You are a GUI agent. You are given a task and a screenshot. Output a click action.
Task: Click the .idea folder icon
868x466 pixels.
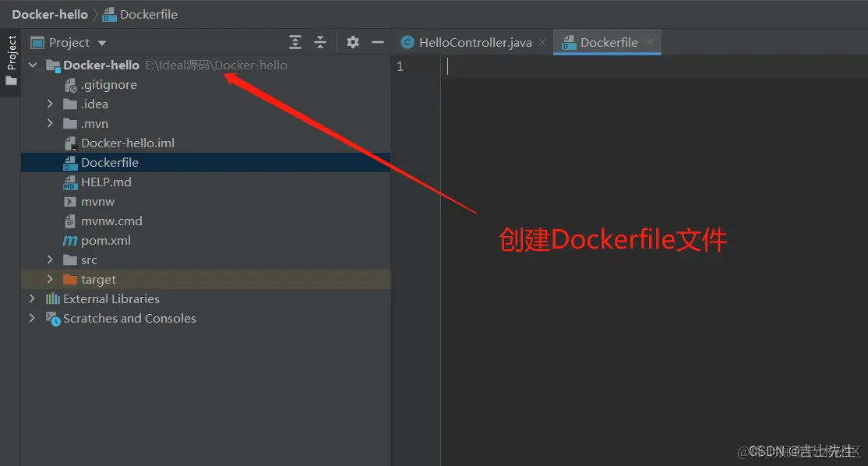[x=70, y=104]
